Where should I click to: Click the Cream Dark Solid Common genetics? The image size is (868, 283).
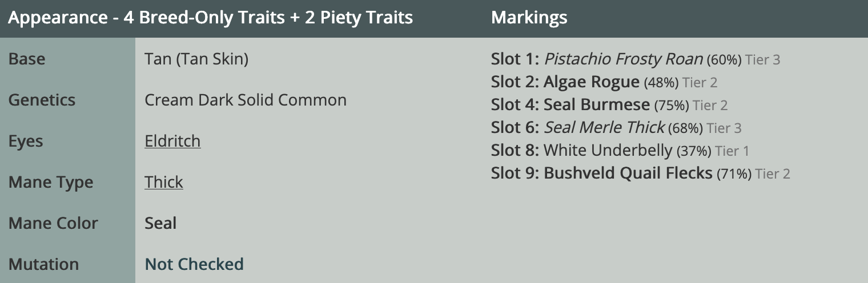(246, 100)
